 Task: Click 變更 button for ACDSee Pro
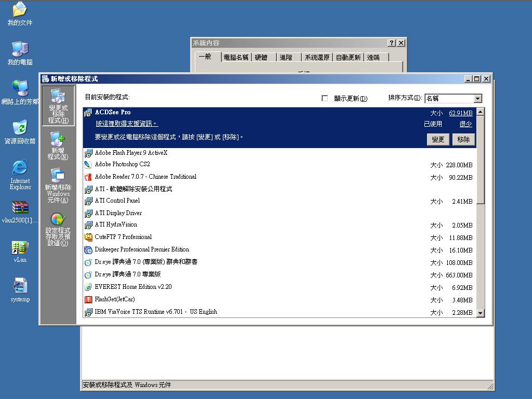click(437, 139)
